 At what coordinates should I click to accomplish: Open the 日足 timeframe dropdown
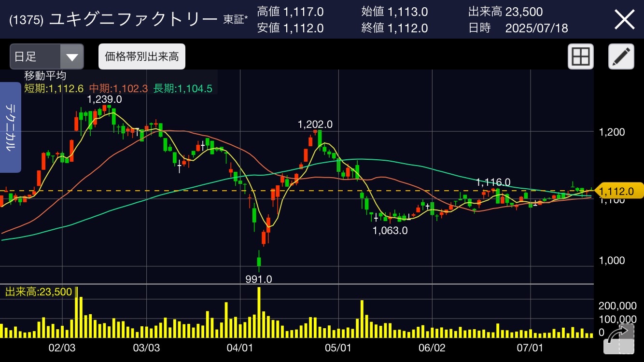(47, 57)
